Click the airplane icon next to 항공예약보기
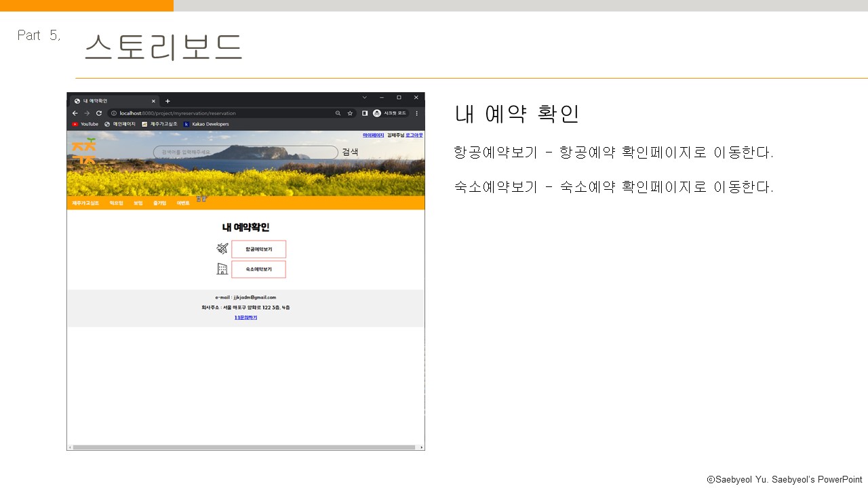Screen dimensions: 868x488 [x=222, y=249]
